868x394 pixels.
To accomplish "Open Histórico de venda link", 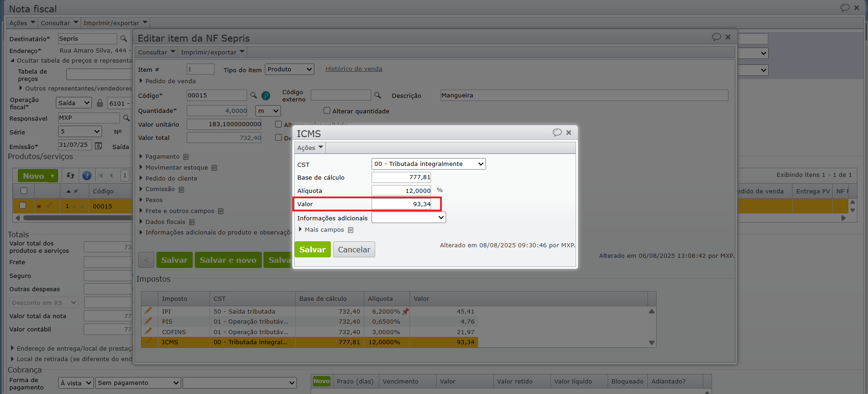I will pos(354,69).
